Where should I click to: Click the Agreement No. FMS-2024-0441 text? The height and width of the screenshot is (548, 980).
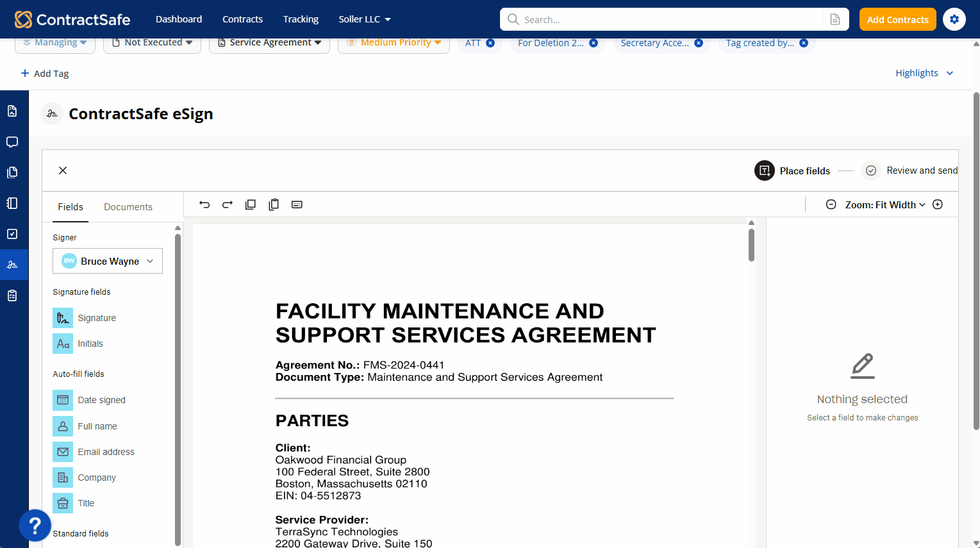coord(360,365)
